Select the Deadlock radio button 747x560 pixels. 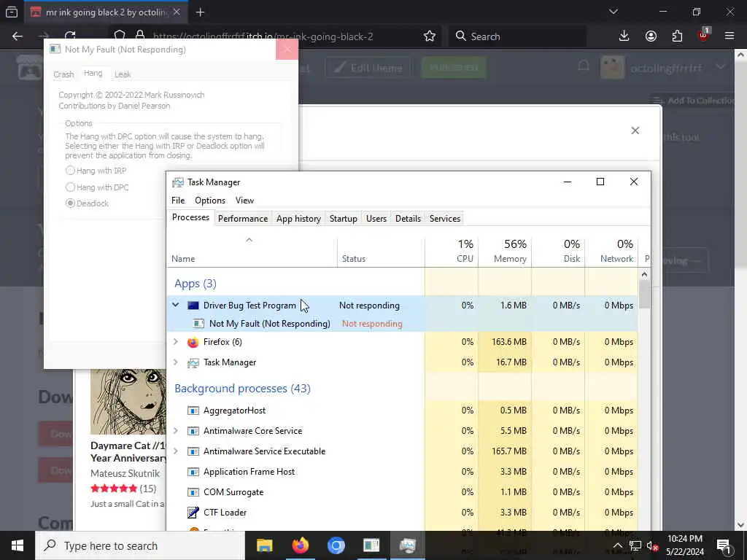click(71, 203)
